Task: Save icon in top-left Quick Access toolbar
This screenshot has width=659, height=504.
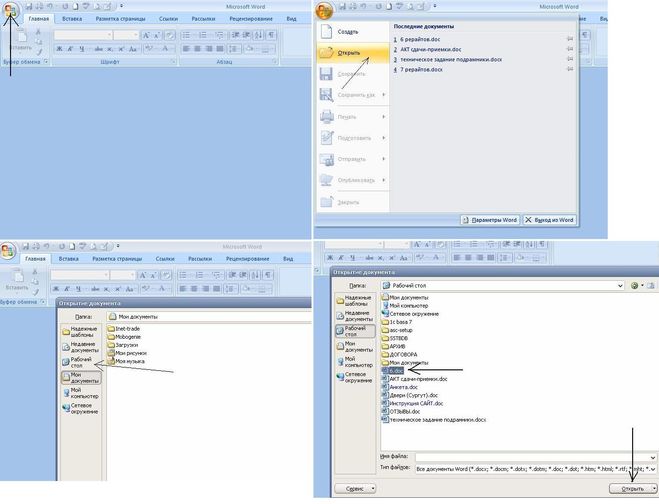Action: point(29,6)
